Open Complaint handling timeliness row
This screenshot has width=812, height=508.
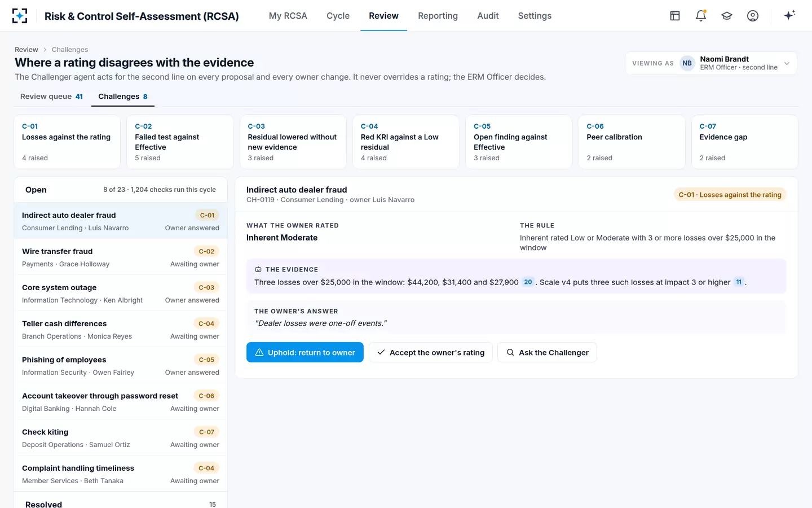[x=121, y=474]
